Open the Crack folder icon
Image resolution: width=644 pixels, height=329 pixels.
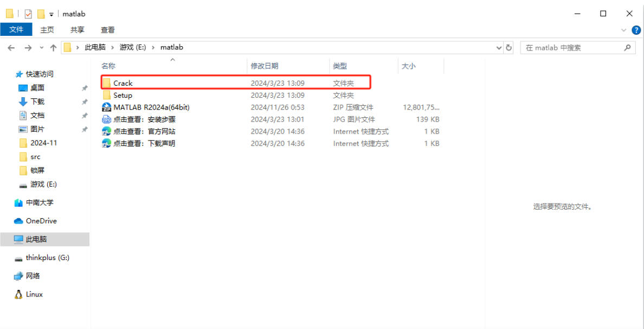pos(107,83)
